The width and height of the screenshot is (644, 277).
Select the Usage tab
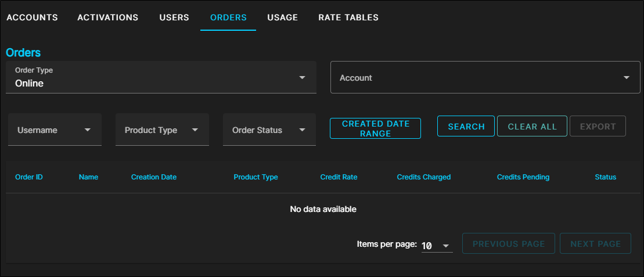282,17
